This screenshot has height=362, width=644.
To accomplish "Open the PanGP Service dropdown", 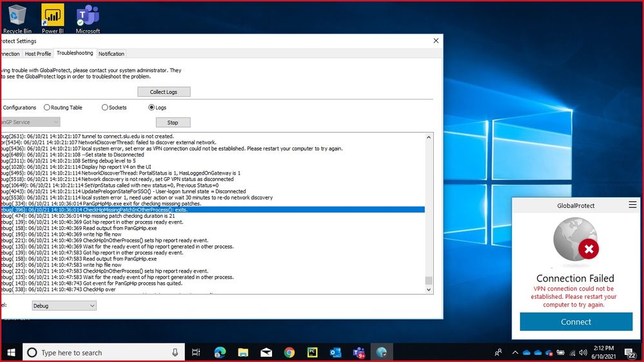I will (30, 122).
